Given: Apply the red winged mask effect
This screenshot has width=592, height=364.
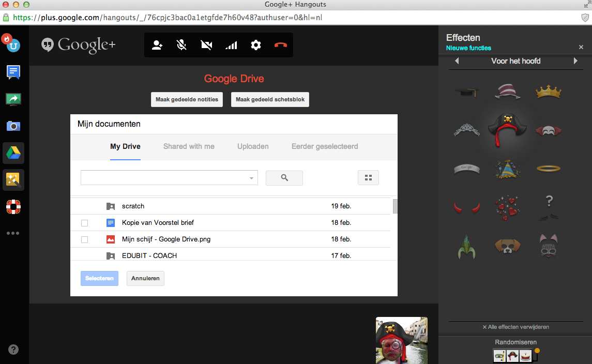Looking at the screenshot, I should click(x=548, y=131).
